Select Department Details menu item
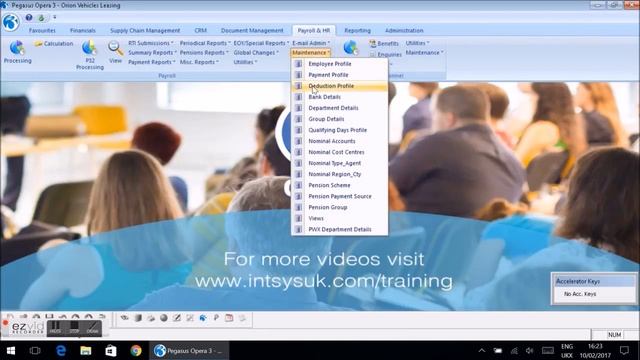Image resolution: width=640 pixels, height=360 pixels. tap(340, 108)
